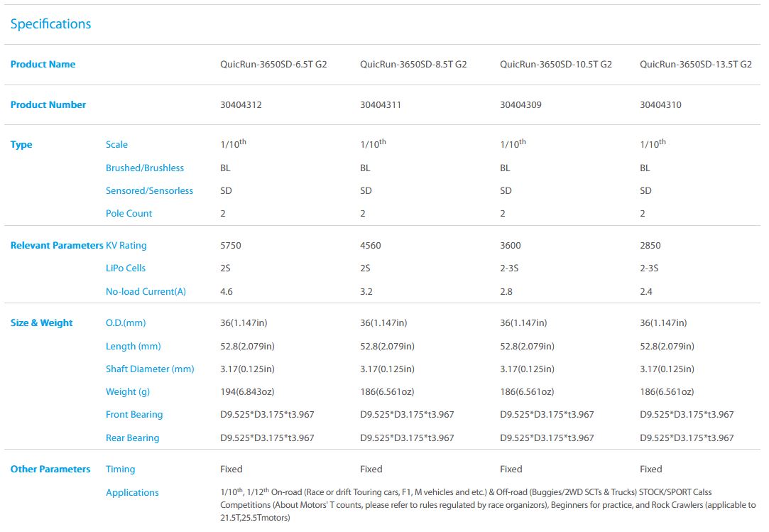Click the Specifications heading

[x=50, y=24]
